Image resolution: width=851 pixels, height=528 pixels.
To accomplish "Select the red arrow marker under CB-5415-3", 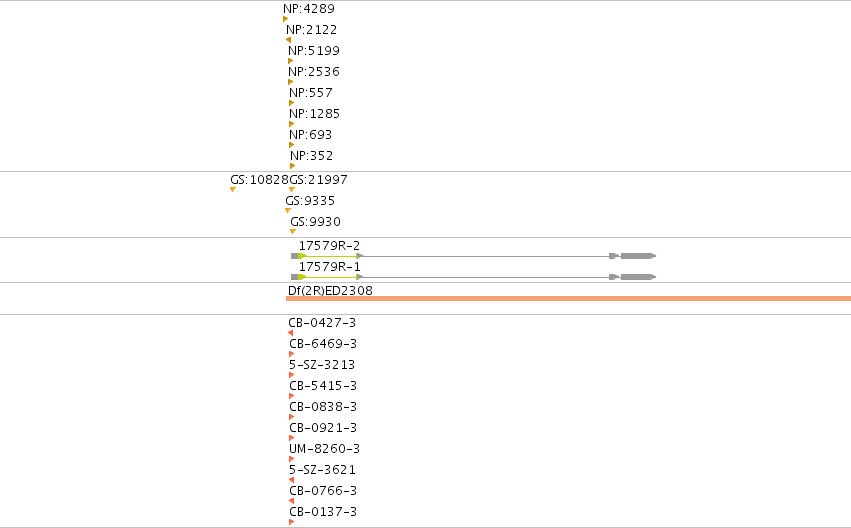I will pyautogui.click(x=291, y=396).
